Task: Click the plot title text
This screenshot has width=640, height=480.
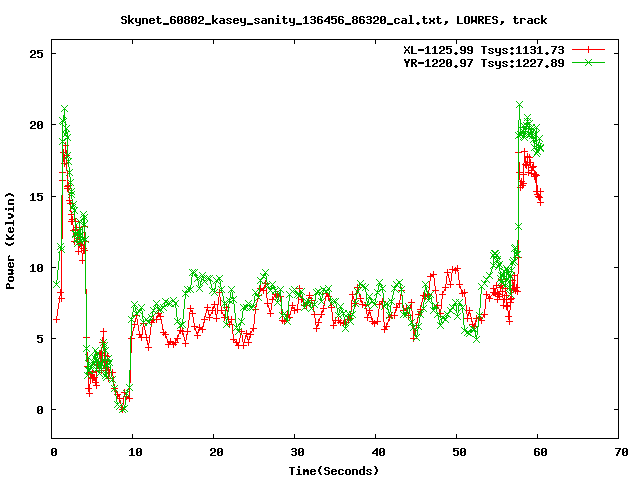Action: coord(333,20)
